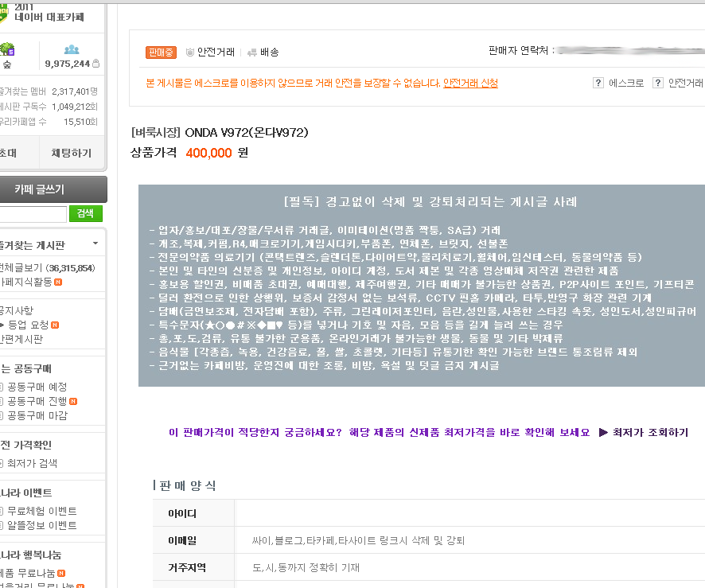The image size is (705, 588).
Task: Open the 안전거래 신청 link
Action: point(470,84)
